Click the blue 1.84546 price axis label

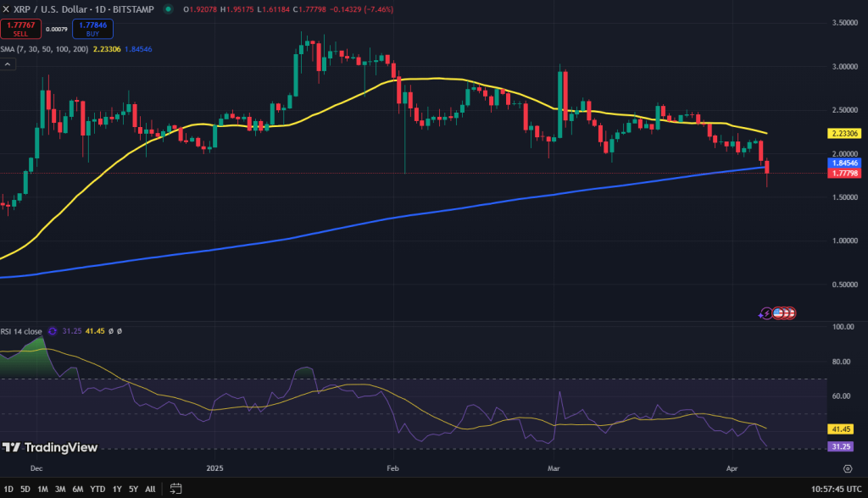[844, 163]
